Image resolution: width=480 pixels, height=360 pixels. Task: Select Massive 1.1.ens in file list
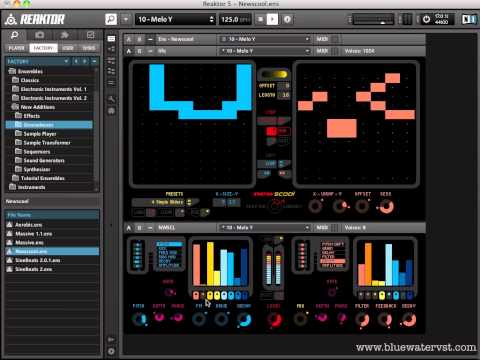pyautogui.click(x=52, y=234)
